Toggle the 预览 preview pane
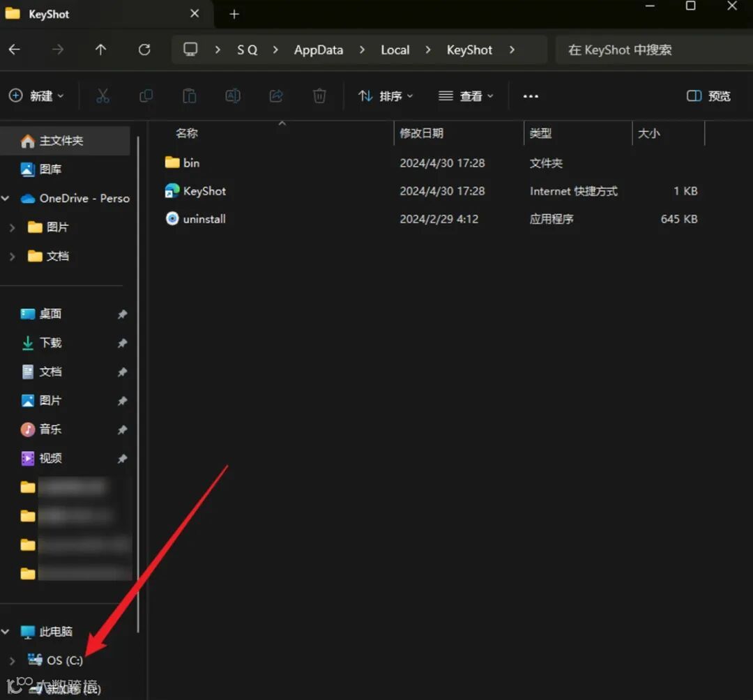The height and width of the screenshot is (700, 753). [x=708, y=96]
